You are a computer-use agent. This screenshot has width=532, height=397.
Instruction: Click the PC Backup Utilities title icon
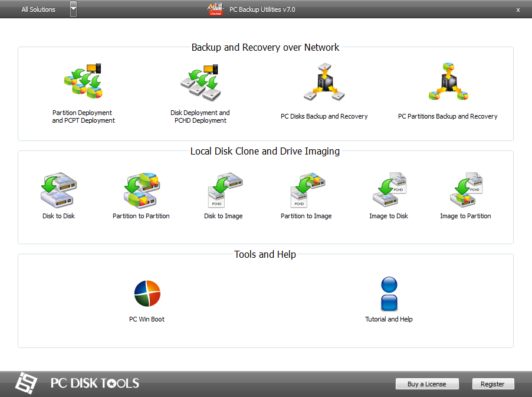pos(215,9)
